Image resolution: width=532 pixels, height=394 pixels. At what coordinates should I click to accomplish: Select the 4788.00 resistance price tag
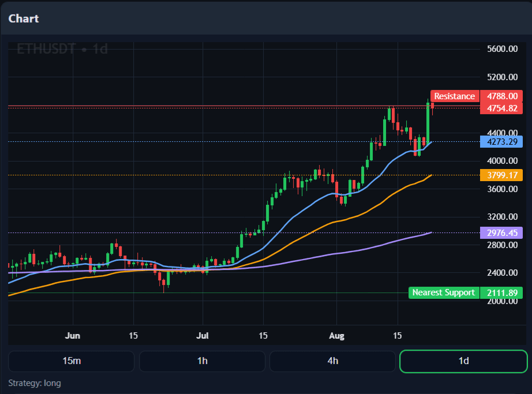(x=501, y=96)
